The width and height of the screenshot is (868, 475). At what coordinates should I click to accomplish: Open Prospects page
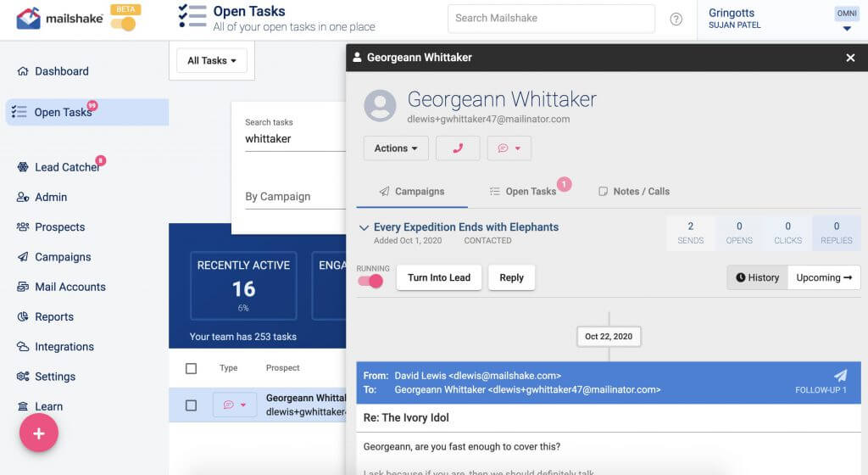[60, 227]
